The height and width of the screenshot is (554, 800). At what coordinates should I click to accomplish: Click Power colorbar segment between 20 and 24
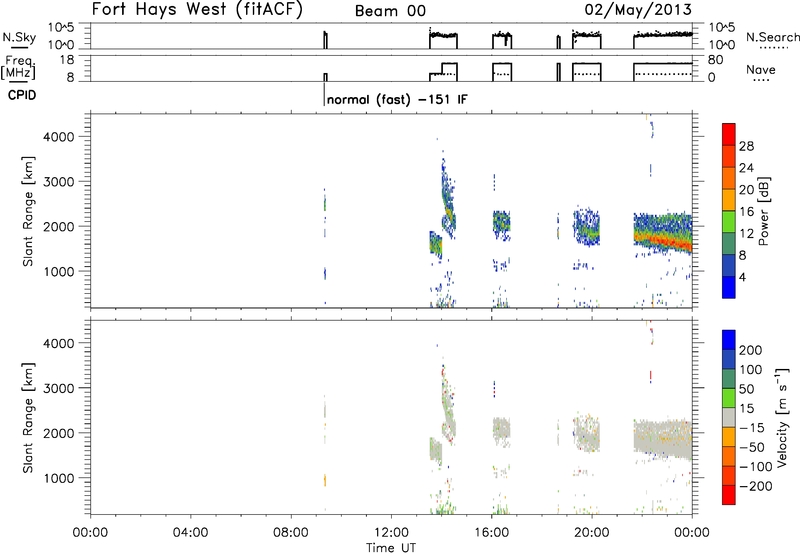[729, 178]
